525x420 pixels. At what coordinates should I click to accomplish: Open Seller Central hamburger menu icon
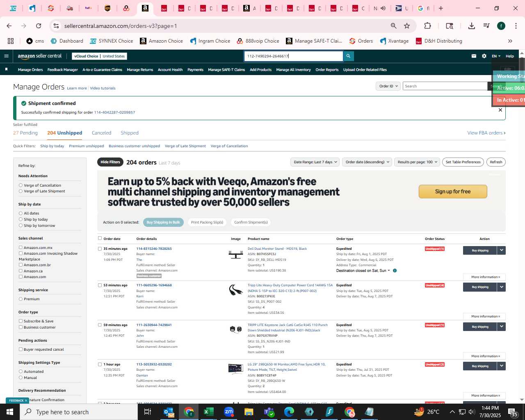(x=6, y=56)
